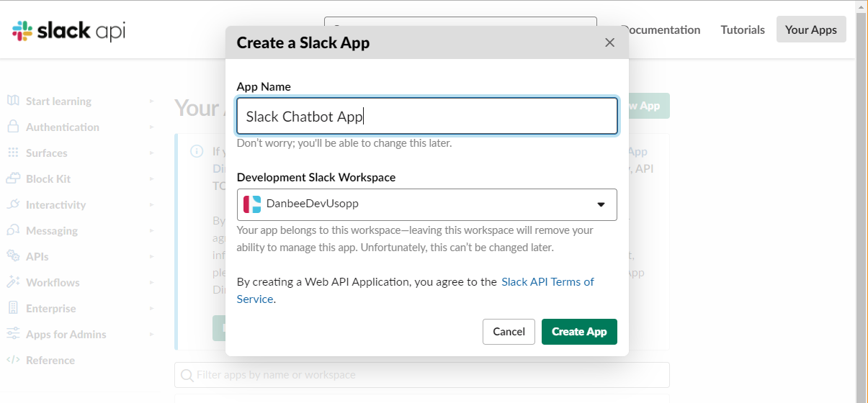Viewport: 868px width, 403px height.
Task: Click the page vertical scrollbar
Action: pyautogui.click(x=862, y=201)
